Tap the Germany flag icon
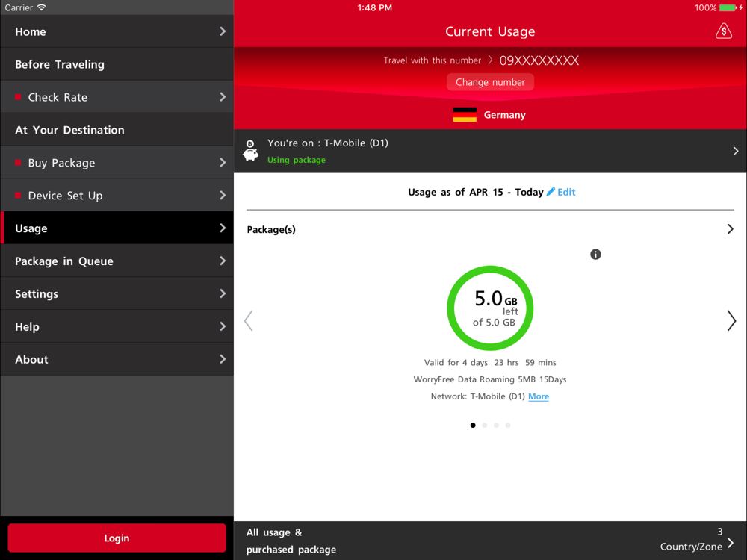 pos(465,115)
